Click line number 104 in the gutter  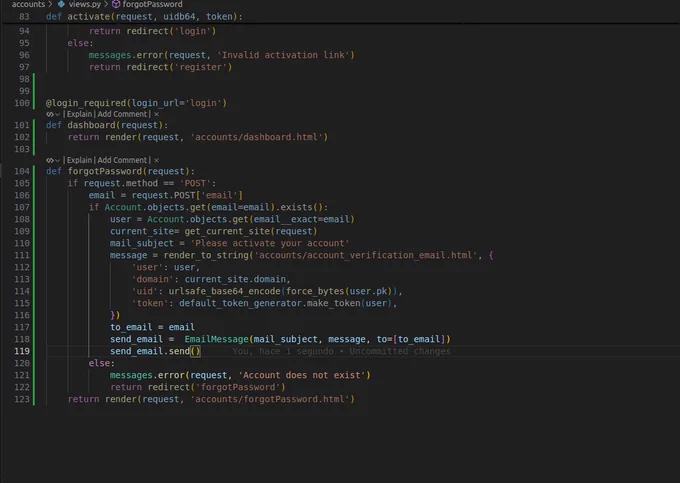click(x=22, y=171)
